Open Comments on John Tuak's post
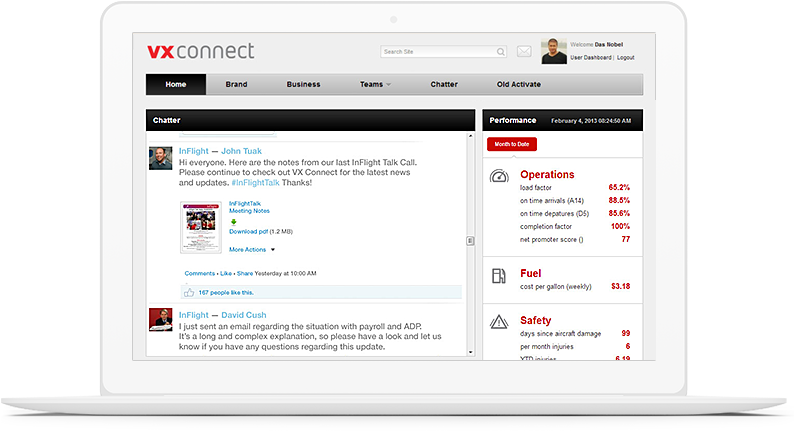 click(x=200, y=273)
